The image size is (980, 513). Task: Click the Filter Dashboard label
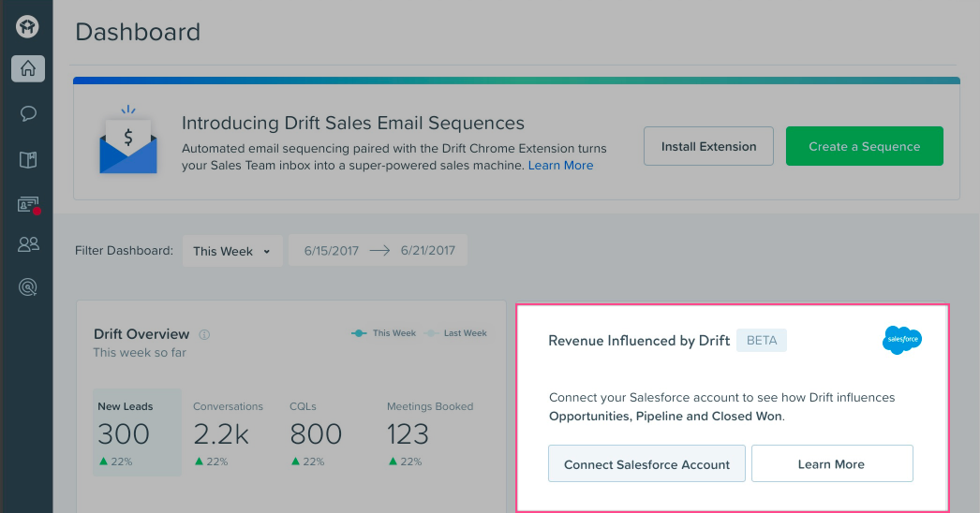click(124, 251)
